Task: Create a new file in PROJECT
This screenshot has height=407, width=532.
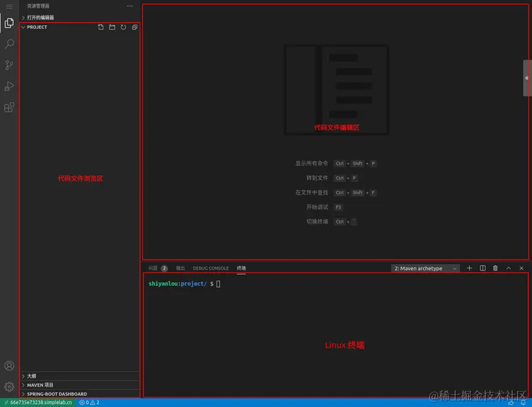Action: click(101, 27)
